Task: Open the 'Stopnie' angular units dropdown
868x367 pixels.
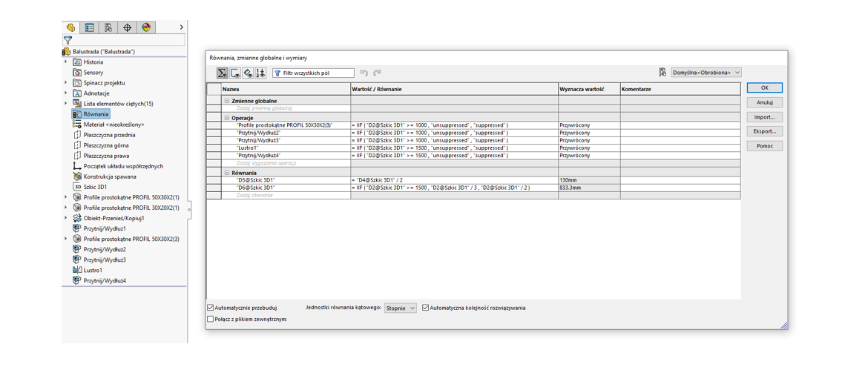Action: 400,308
